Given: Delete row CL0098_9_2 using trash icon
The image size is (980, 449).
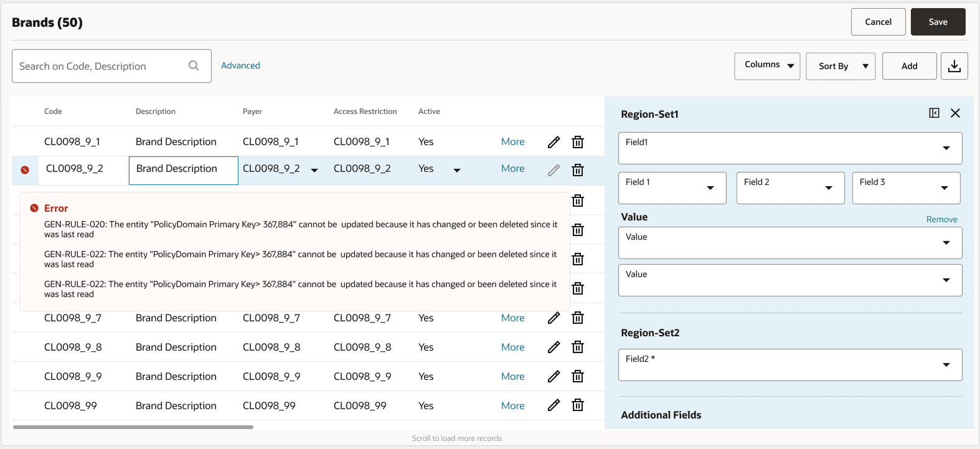Looking at the screenshot, I should pos(578,170).
